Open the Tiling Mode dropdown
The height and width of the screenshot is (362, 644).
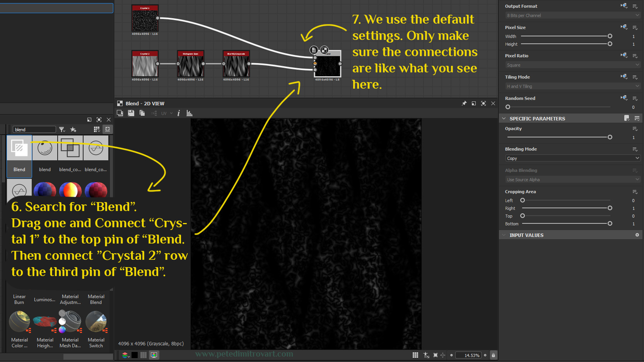(572, 86)
